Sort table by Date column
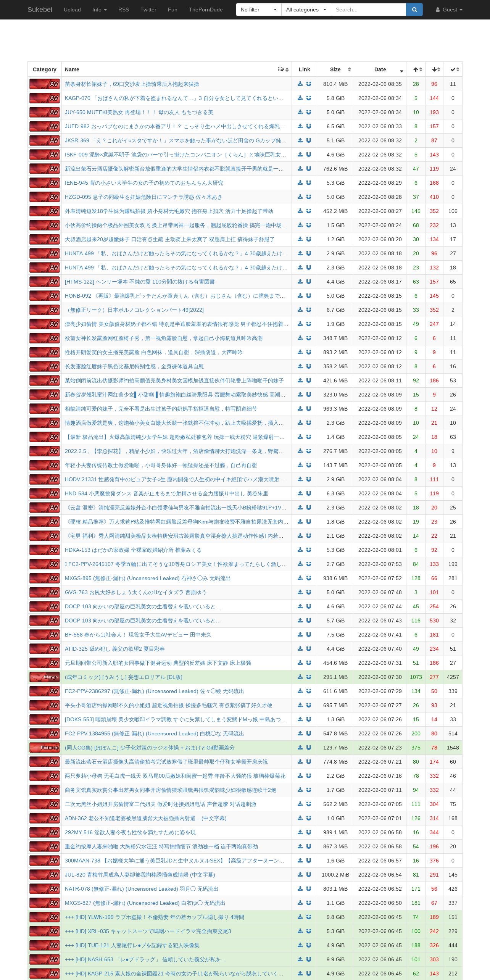Viewport: 490px width, 980px height. point(380,69)
